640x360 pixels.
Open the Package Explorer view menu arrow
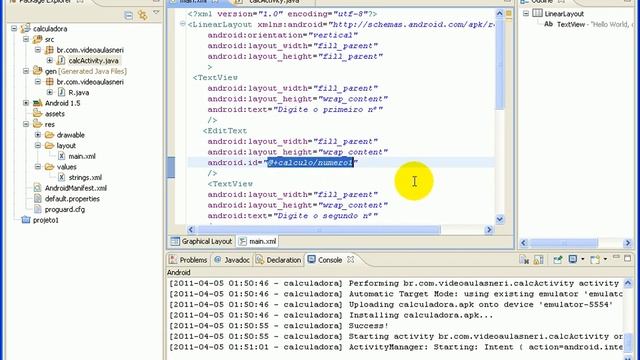click(x=156, y=13)
